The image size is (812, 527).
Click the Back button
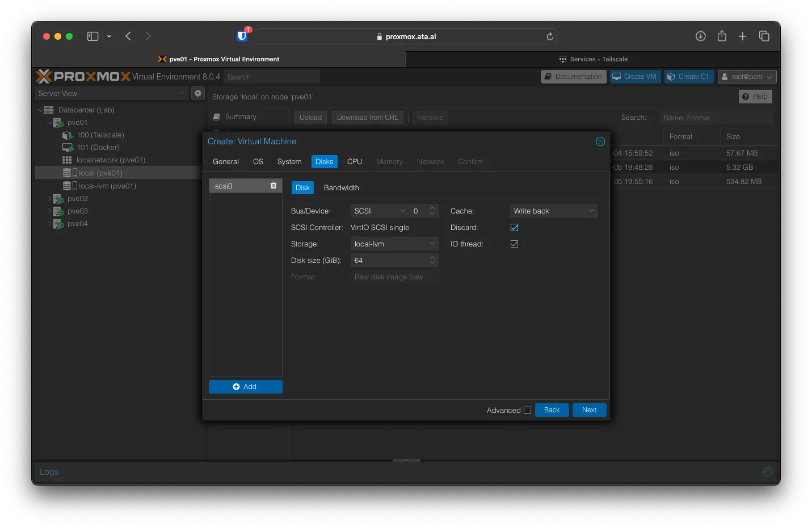pyautogui.click(x=552, y=410)
